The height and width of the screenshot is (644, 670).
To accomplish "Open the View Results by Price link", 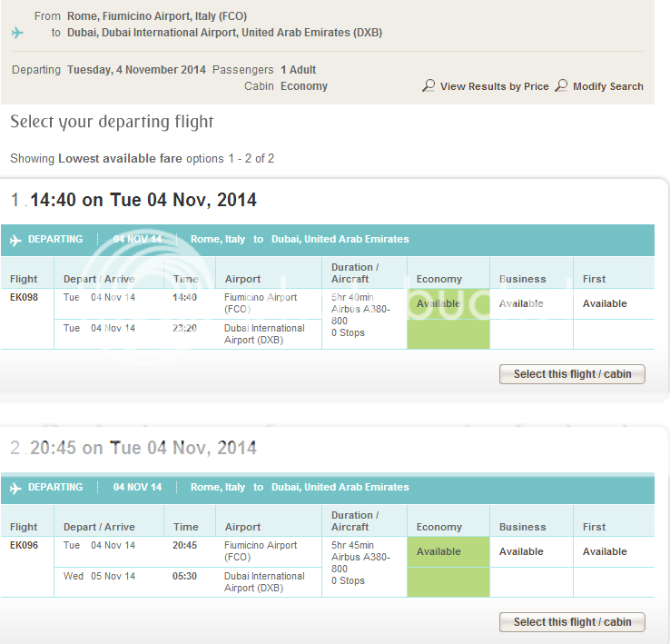I will 494,86.
